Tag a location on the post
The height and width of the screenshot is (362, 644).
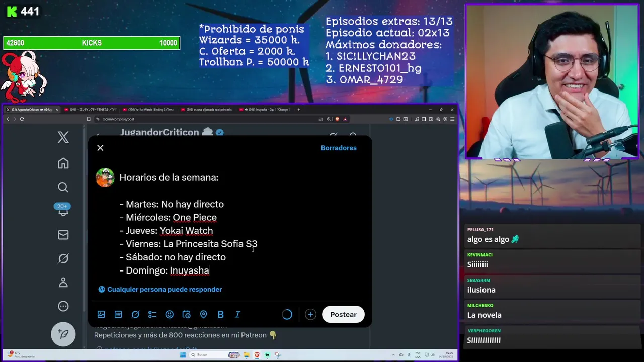point(203,314)
